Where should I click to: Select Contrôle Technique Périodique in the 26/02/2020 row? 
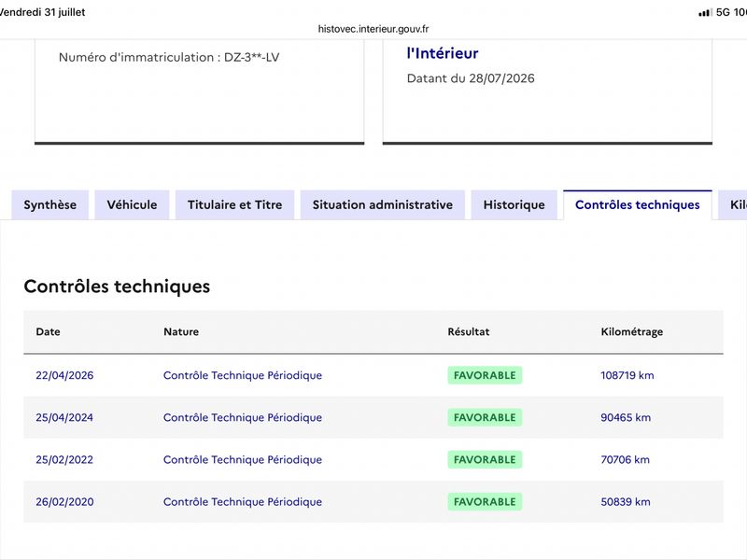point(243,502)
